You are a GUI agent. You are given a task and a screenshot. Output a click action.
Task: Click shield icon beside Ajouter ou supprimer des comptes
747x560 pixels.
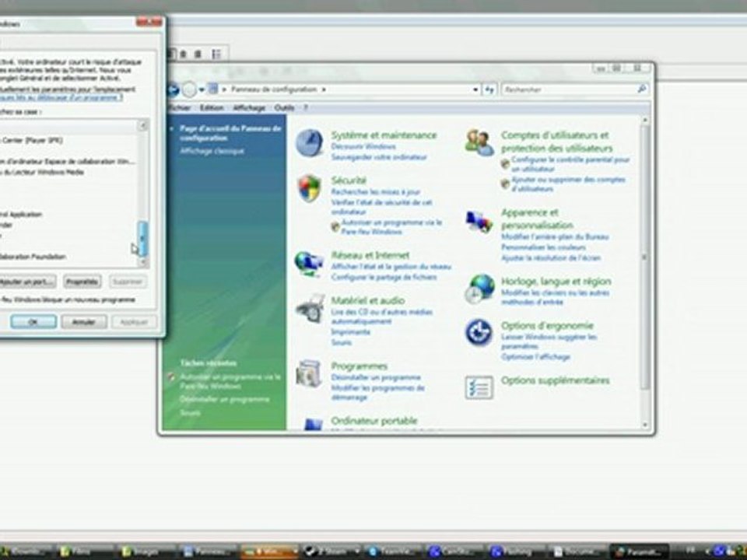pos(505,184)
